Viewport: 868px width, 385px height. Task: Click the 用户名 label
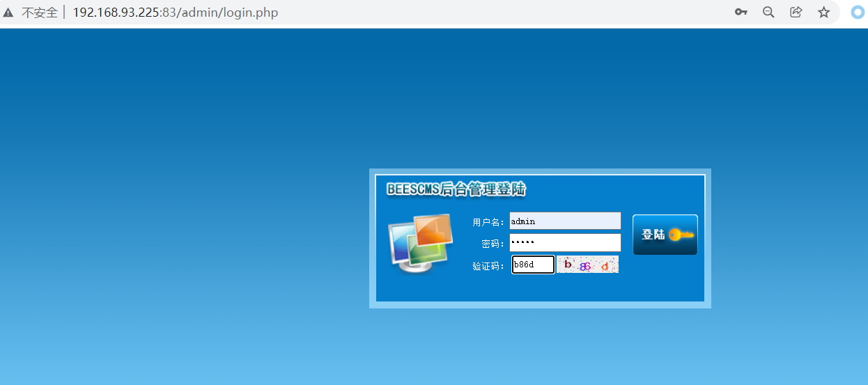click(x=488, y=222)
